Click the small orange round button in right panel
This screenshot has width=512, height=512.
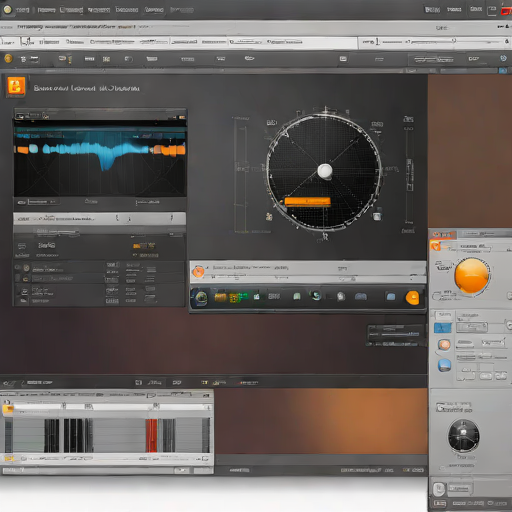(444, 345)
